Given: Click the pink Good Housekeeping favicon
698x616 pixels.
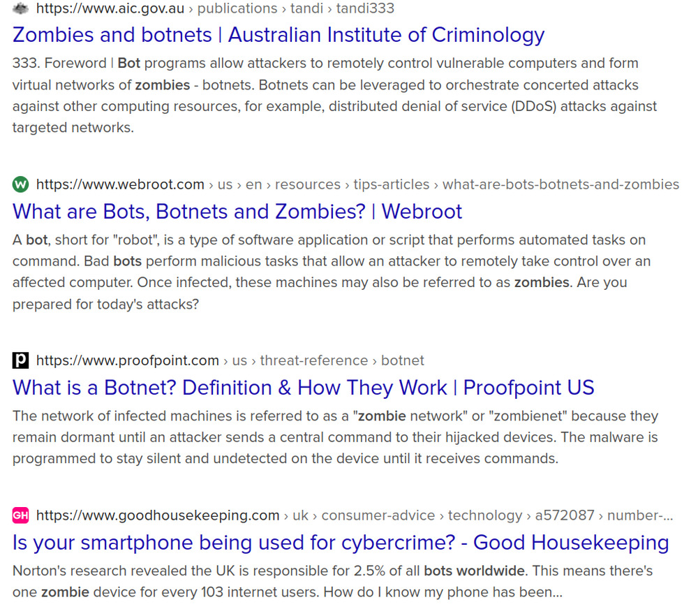Looking at the screenshot, I should (21, 515).
